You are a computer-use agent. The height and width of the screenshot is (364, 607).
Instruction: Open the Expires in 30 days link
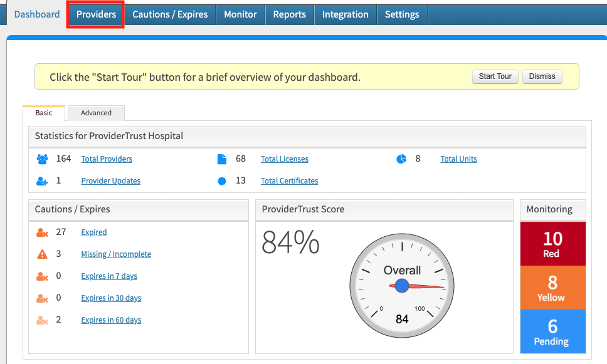(111, 298)
